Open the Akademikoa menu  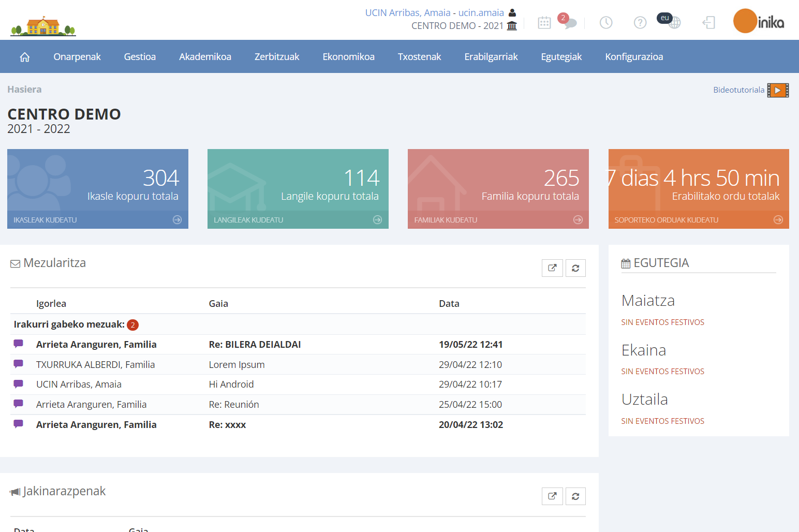(205, 57)
